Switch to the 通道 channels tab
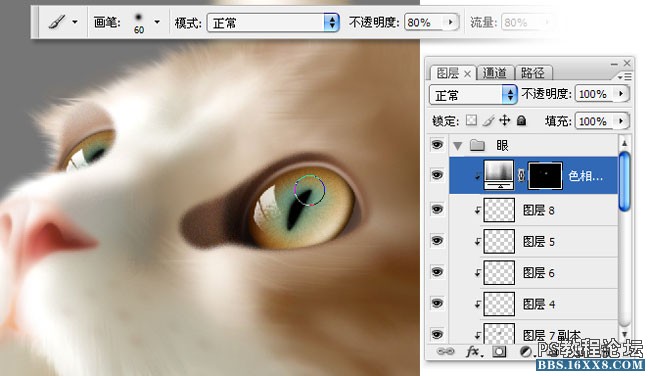The height and width of the screenshot is (376, 650). point(495,73)
